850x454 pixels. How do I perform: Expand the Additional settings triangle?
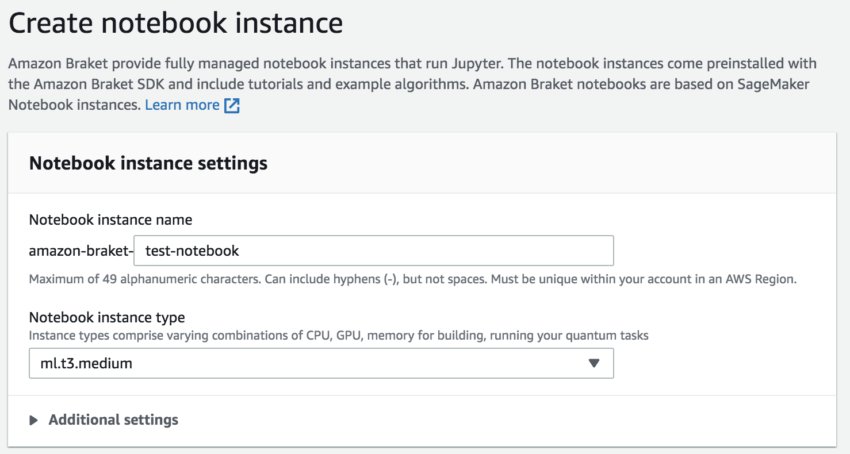34,420
